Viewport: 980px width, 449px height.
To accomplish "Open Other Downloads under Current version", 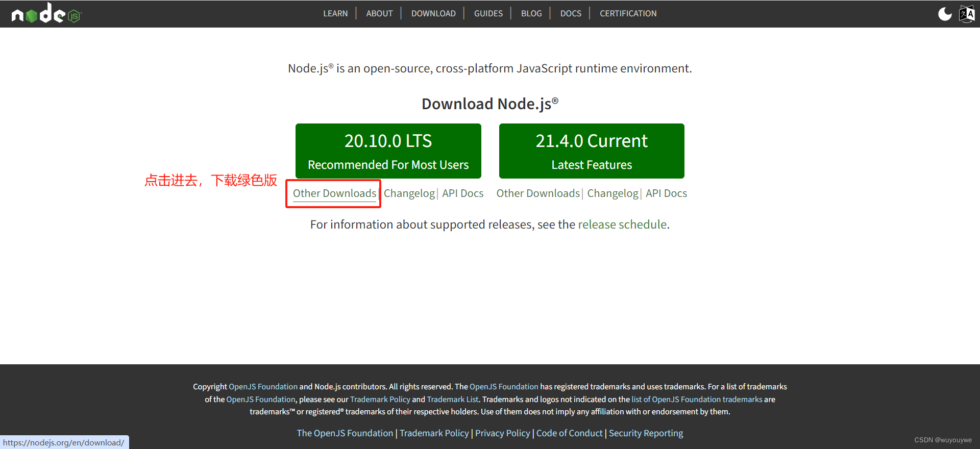I will click(x=538, y=193).
